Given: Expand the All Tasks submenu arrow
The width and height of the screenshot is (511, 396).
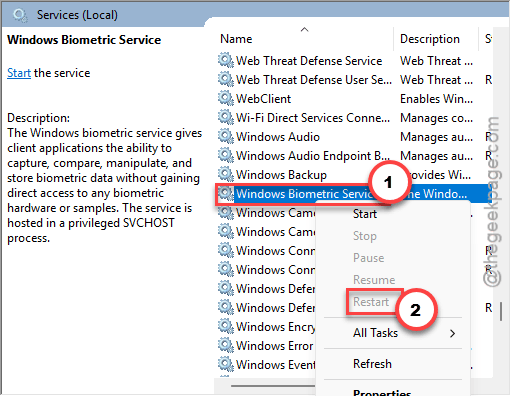Looking at the screenshot, I should coord(452,333).
